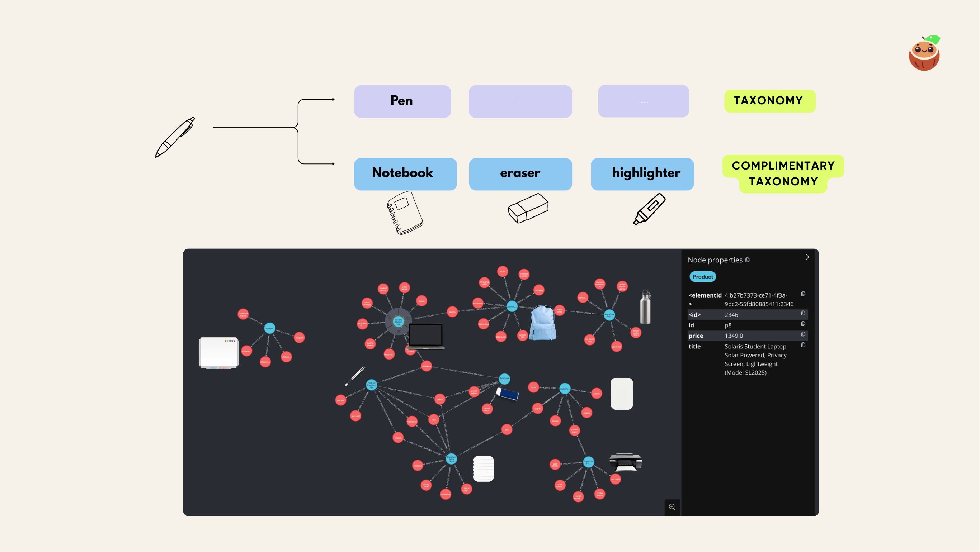Collapse the Node properties panel with the chevron
The height and width of the screenshot is (552, 980).
(x=807, y=257)
